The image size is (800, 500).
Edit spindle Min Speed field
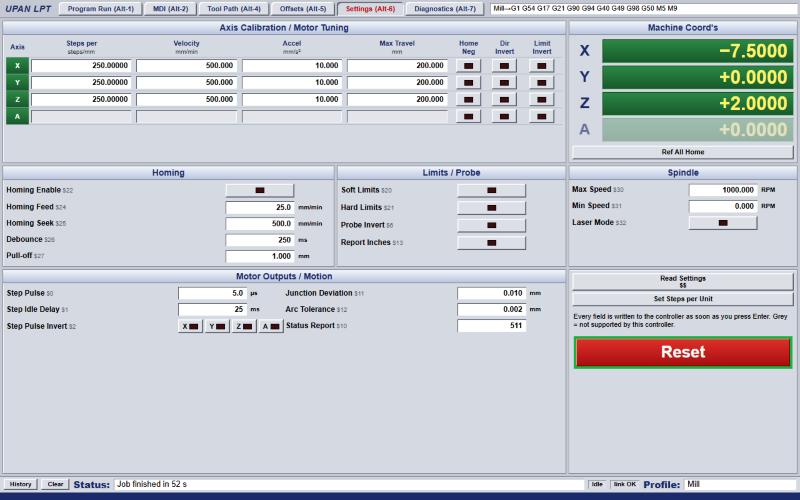[x=723, y=207]
